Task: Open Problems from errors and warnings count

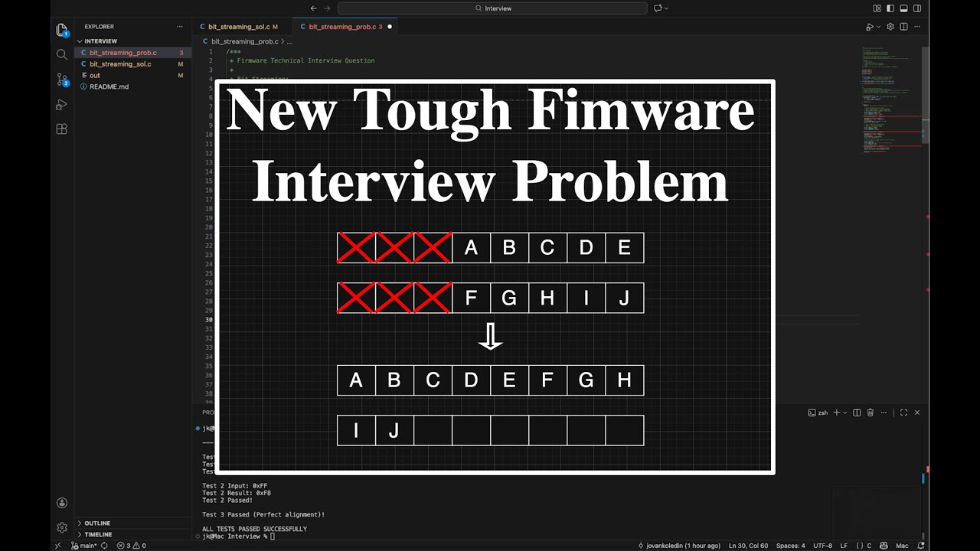Action: [131, 546]
